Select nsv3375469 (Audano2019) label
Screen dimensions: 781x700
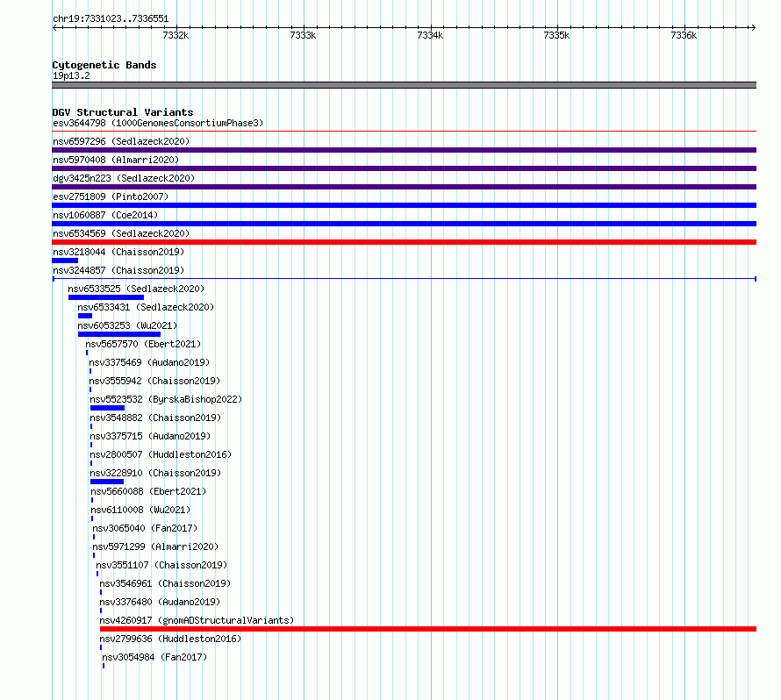point(149,362)
